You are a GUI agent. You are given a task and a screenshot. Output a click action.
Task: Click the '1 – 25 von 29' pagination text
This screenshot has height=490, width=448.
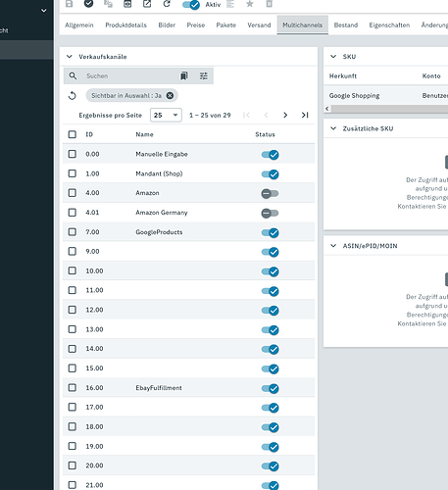[210, 115]
